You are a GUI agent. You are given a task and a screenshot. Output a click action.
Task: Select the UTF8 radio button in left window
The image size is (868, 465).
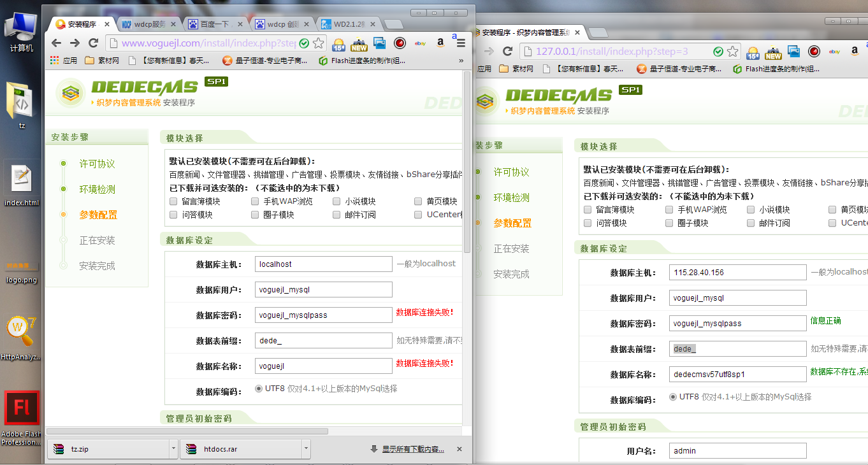(x=259, y=388)
